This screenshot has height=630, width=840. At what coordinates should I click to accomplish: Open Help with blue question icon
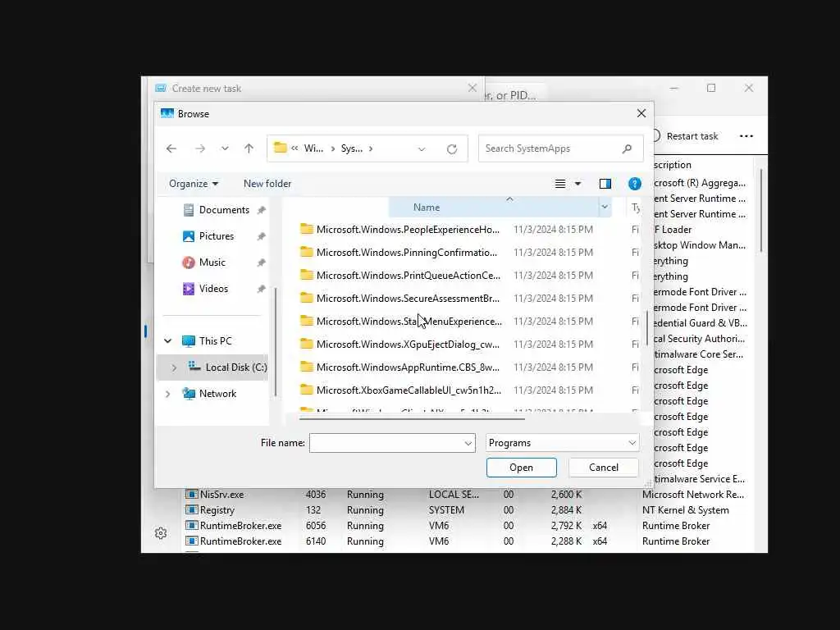pyautogui.click(x=635, y=184)
